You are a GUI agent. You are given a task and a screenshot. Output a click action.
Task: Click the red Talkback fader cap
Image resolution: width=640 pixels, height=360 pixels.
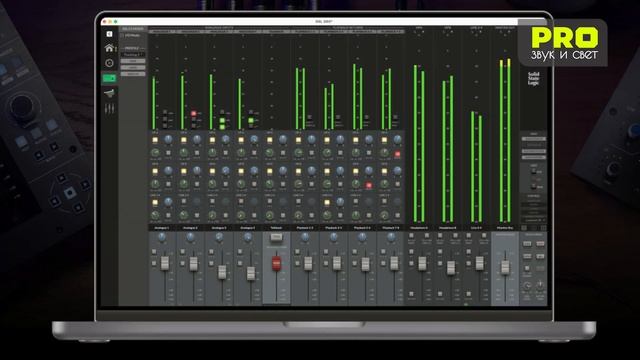(x=276, y=263)
